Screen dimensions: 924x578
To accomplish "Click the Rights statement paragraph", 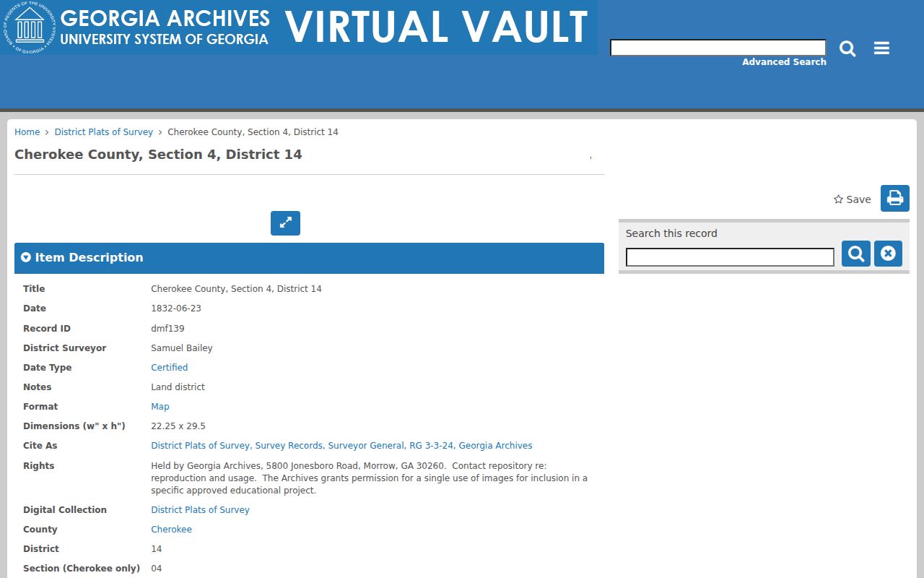I will point(370,478).
